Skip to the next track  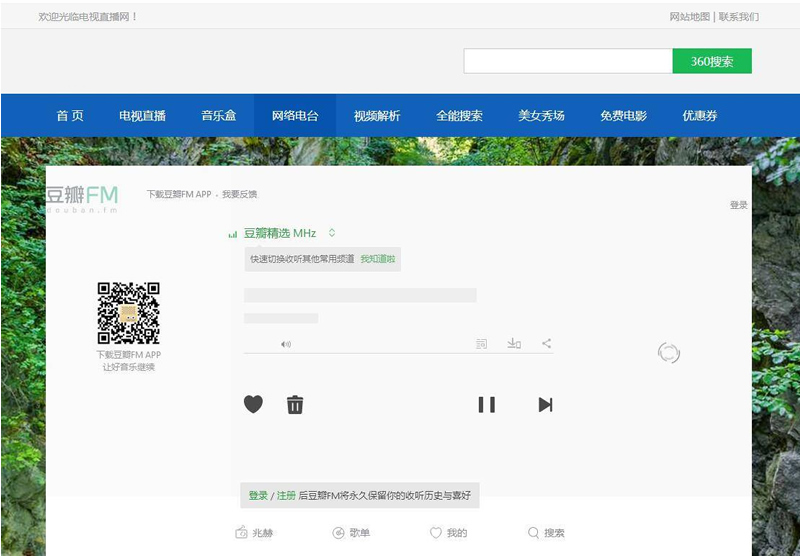tap(545, 404)
